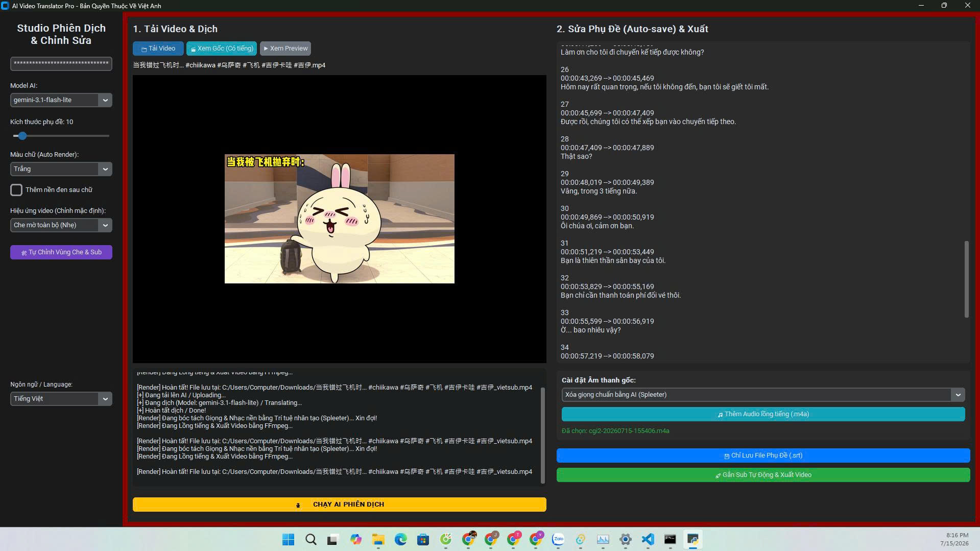980x551 pixels.
Task: Open File Explorer from taskbar
Action: tap(378, 540)
